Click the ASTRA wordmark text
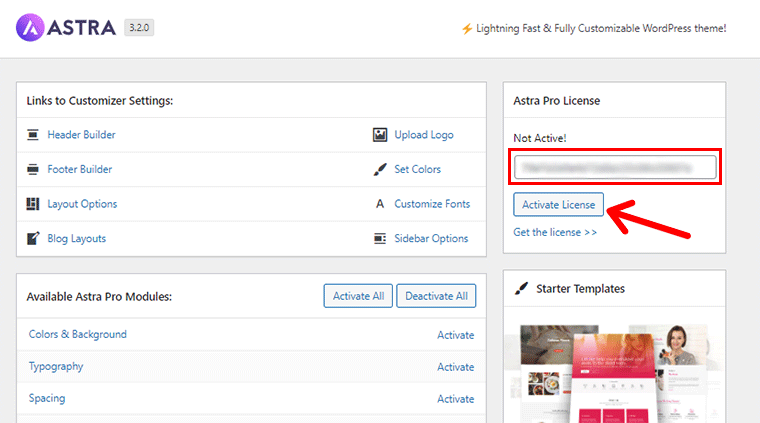 [x=81, y=28]
